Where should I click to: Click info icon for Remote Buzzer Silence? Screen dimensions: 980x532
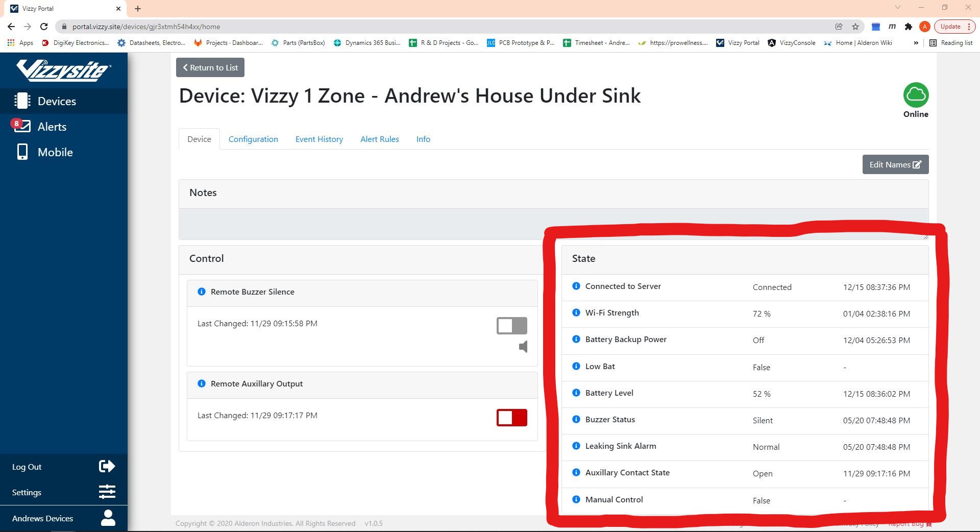(x=202, y=292)
